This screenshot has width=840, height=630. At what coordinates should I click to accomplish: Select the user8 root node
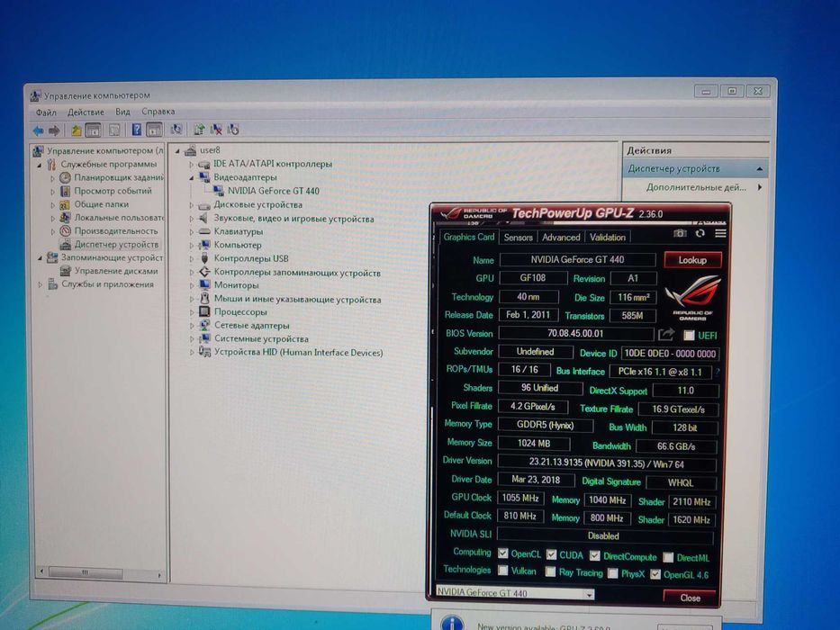[x=210, y=150]
